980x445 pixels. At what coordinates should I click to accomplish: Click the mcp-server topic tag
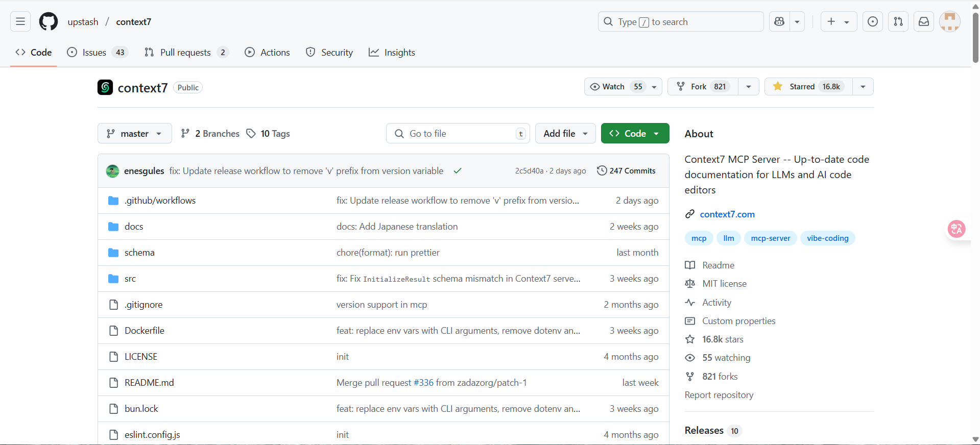click(770, 238)
